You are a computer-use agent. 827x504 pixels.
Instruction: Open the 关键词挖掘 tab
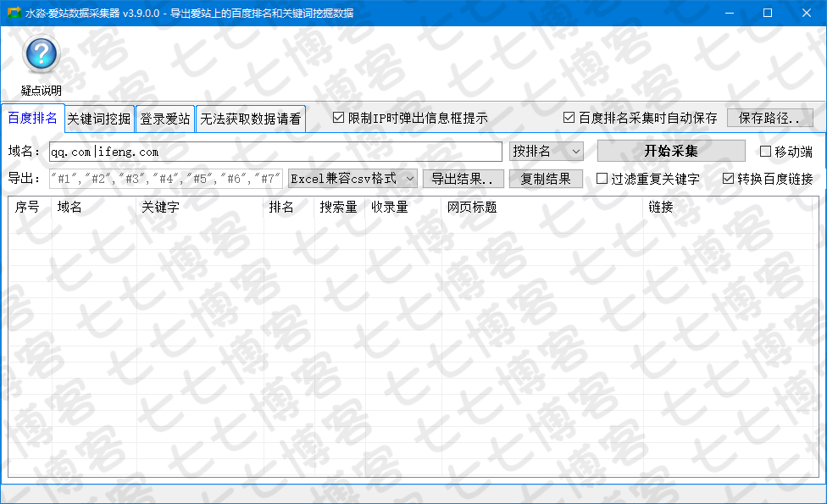tap(99, 119)
